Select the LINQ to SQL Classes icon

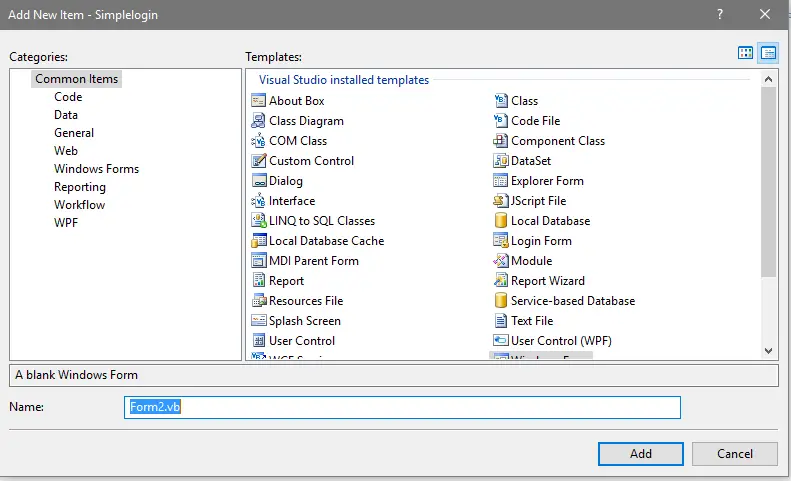point(258,221)
